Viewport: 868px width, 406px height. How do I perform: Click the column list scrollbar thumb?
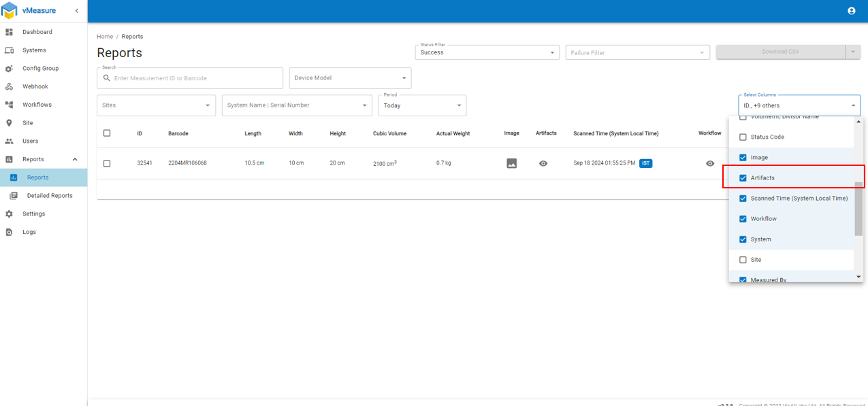coord(858,207)
